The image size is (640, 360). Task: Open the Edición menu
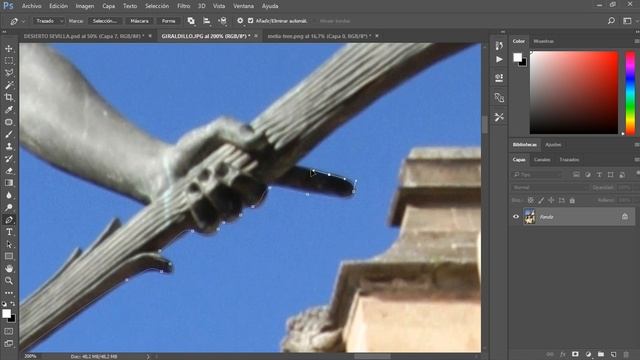click(x=59, y=6)
